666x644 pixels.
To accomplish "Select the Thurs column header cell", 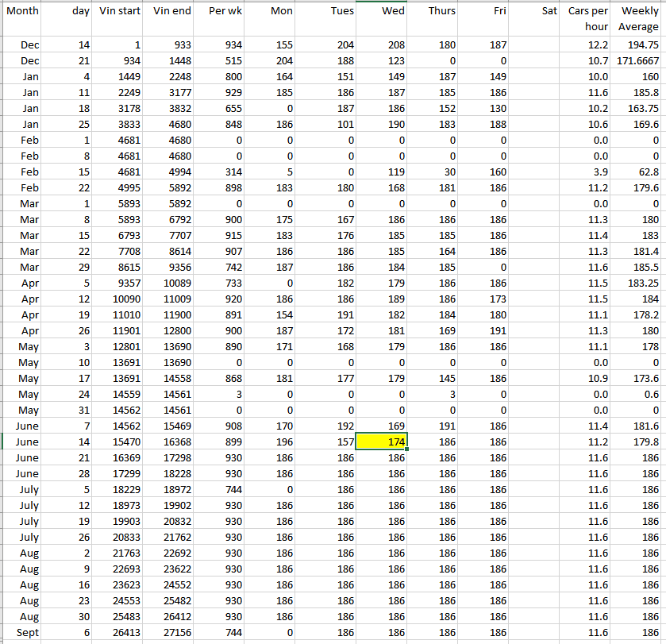I will point(433,11).
